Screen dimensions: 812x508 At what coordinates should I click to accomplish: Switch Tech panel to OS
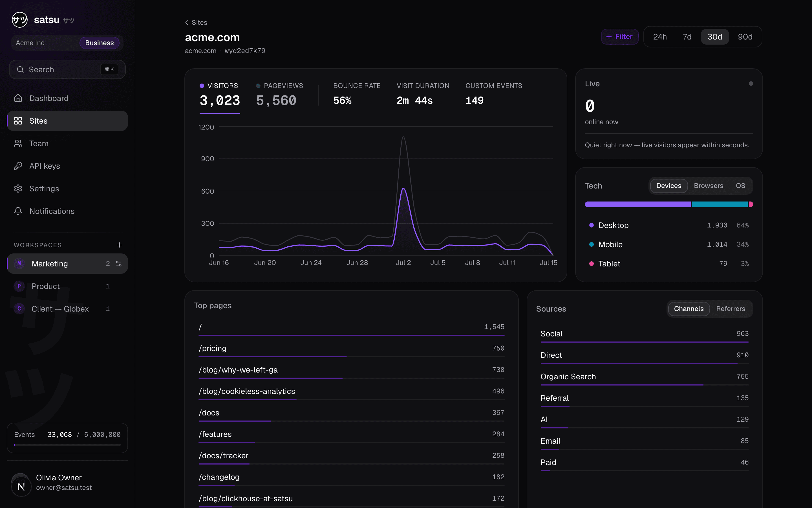pyautogui.click(x=740, y=186)
